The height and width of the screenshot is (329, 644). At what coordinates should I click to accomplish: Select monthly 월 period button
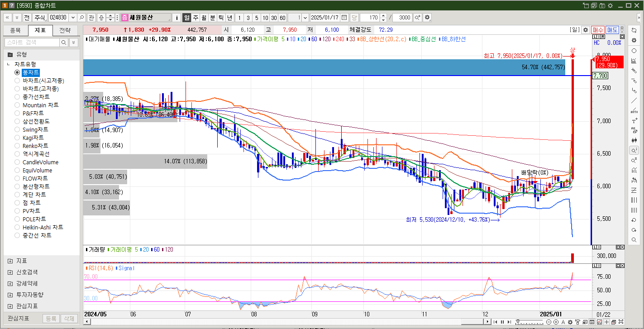[204, 18]
